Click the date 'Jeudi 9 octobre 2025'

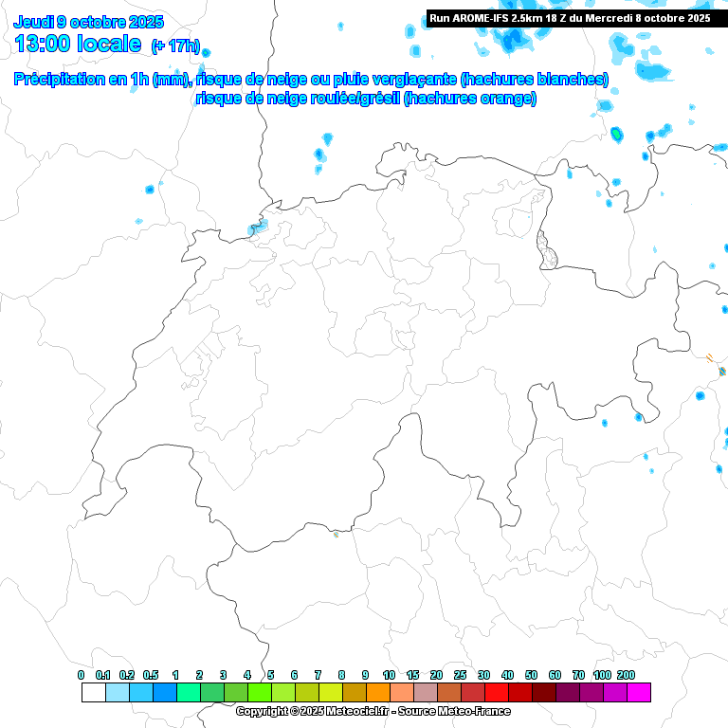click(88, 22)
